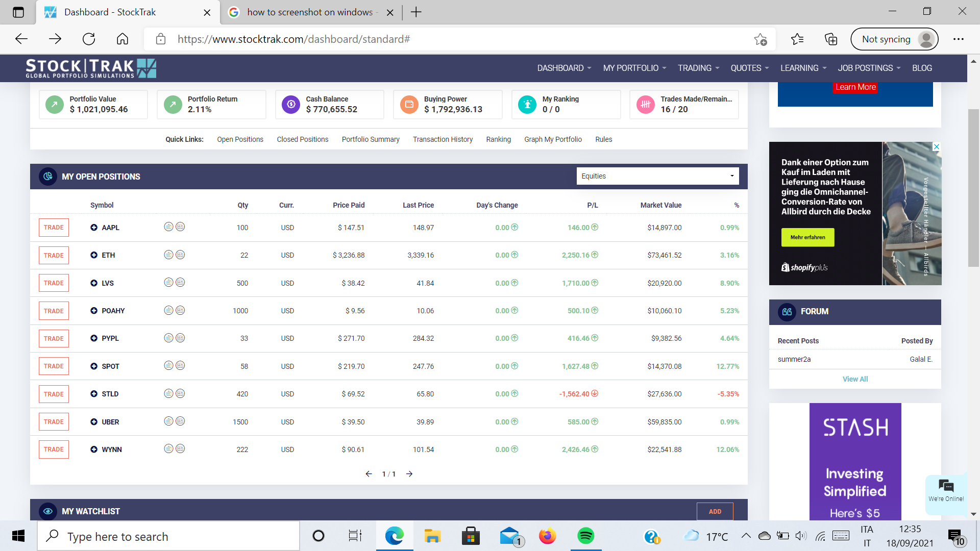The image size is (980, 551).
Task: Refresh the page in the browser
Action: point(89,39)
